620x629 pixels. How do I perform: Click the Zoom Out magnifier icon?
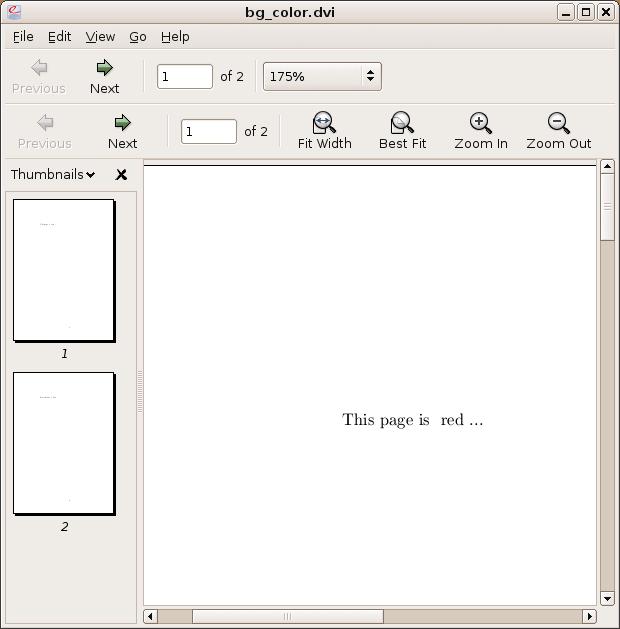pyautogui.click(x=559, y=123)
